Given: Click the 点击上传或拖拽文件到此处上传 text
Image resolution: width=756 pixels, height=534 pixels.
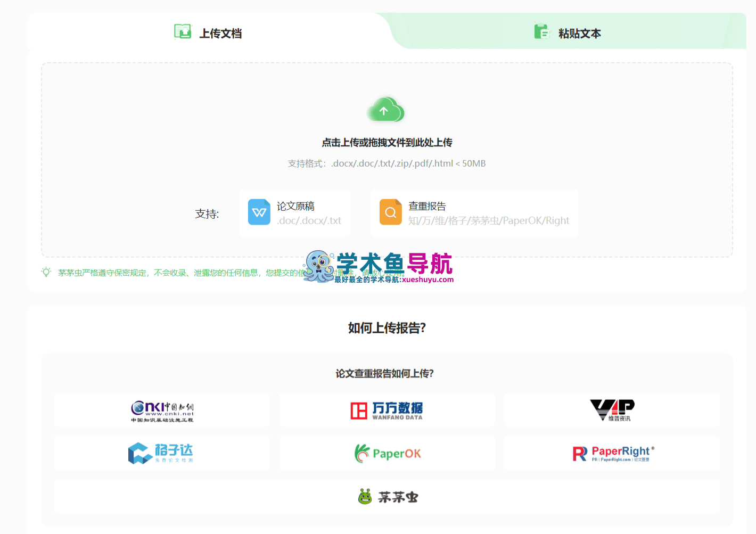Looking at the screenshot, I should pyautogui.click(x=387, y=143).
